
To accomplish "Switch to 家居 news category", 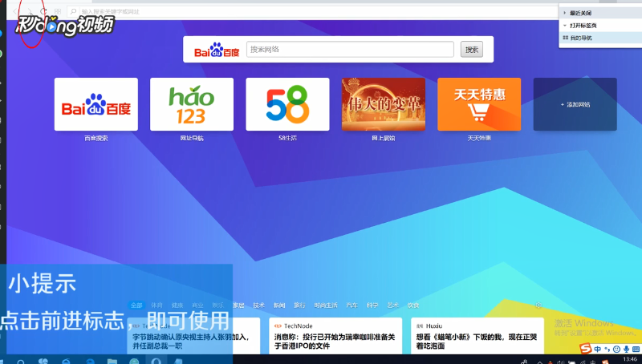I will click(x=238, y=305).
